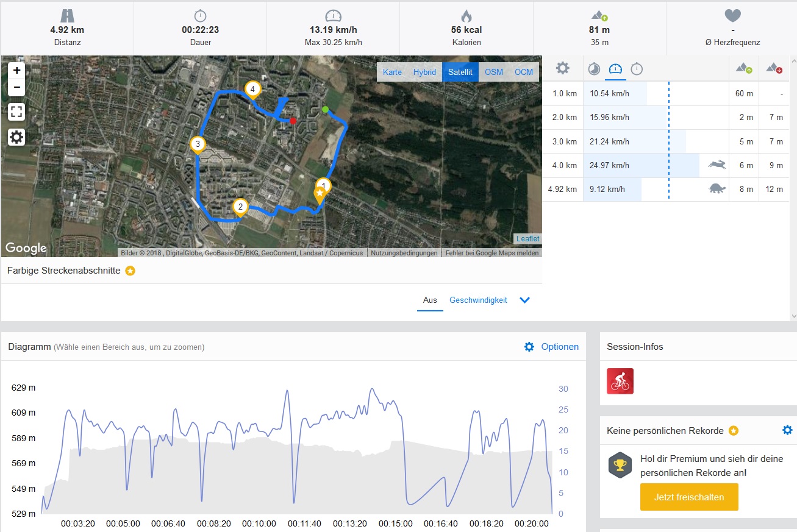Switch map to OCM layer

[524, 72]
